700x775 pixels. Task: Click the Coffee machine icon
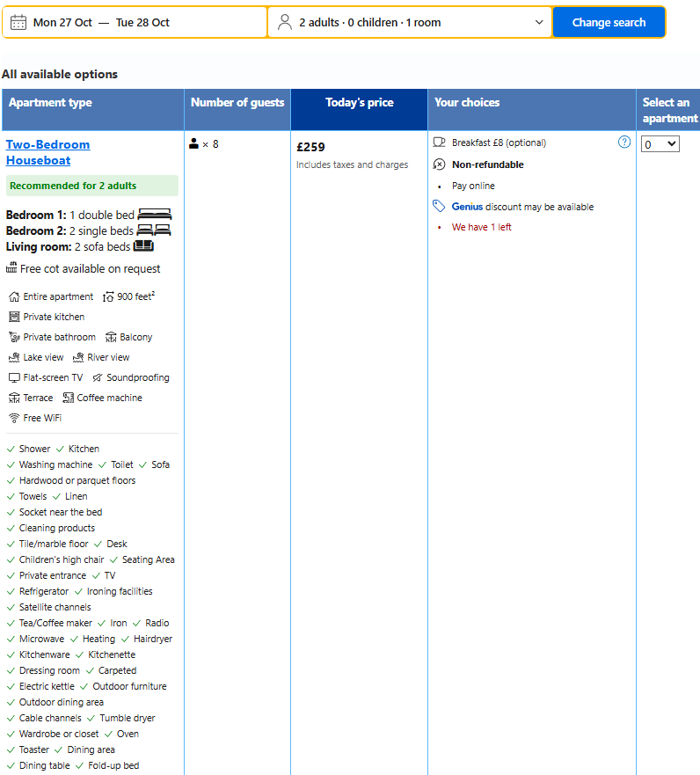click(69, 398)
